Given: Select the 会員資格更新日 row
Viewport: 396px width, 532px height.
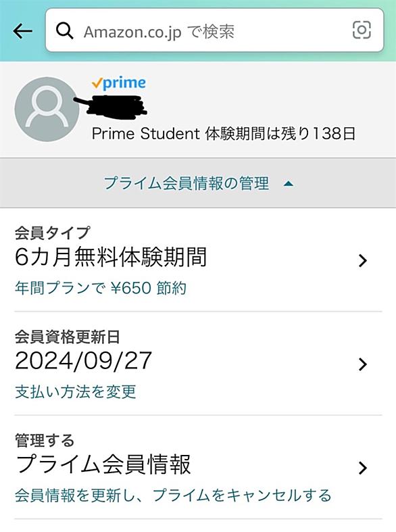Looking at the screenshot, I should tap(198, 364).
